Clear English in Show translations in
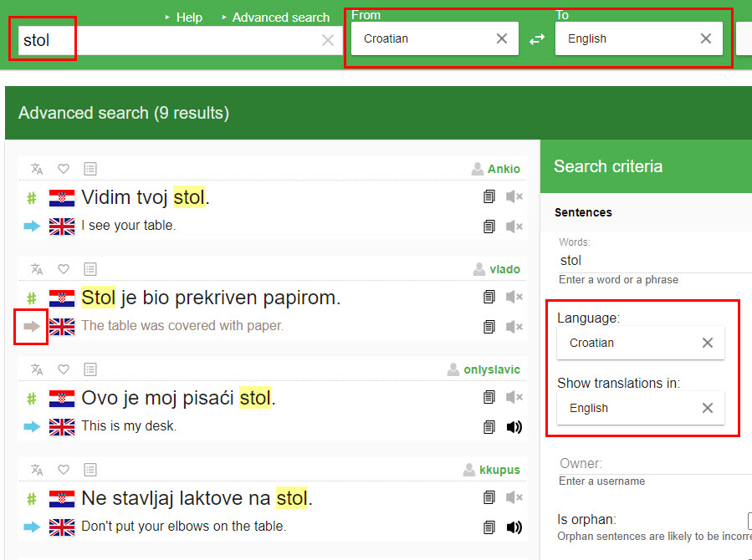This screenshot has width=752, height=560. point(708,408)
